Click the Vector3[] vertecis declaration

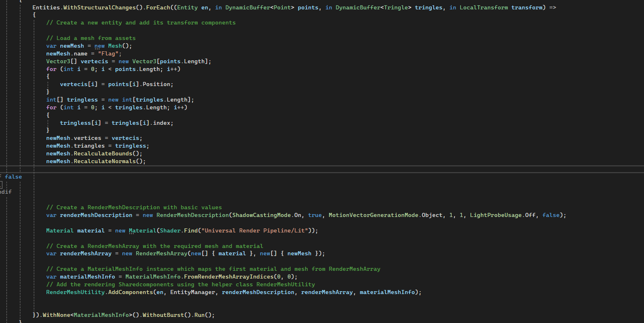tap(77, 62)
